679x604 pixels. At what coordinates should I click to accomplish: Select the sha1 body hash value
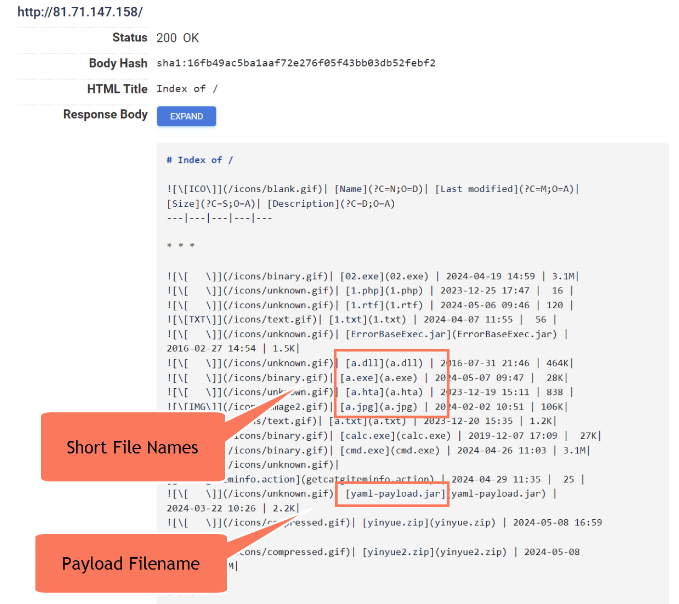tap(296, 63)
